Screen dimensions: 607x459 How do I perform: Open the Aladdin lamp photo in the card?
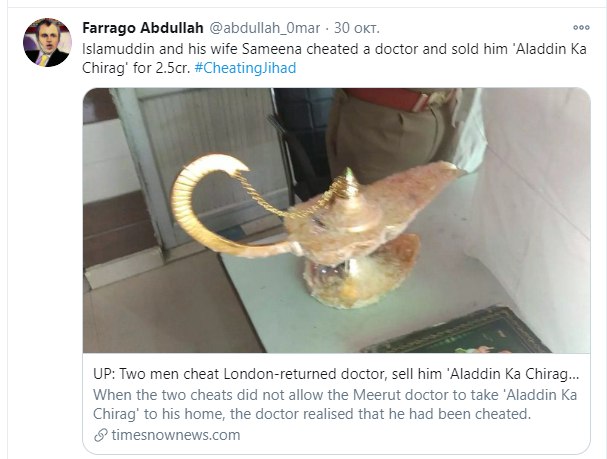[x=336, y=220]
